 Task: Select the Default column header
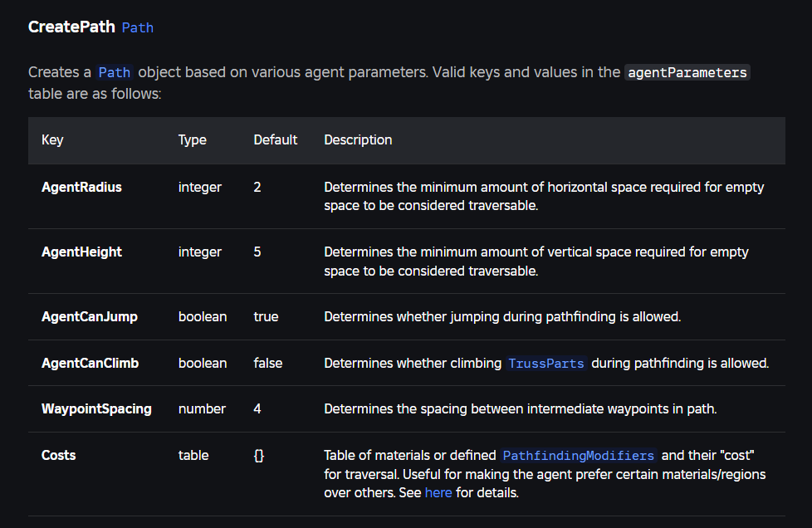[x=275, y=139]
